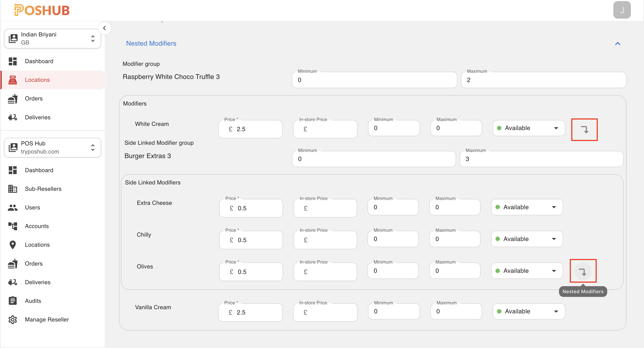This screenshot has height=348, width=644.
Task: Click the Manage Reseller gear icon
Action: (12, 319)
